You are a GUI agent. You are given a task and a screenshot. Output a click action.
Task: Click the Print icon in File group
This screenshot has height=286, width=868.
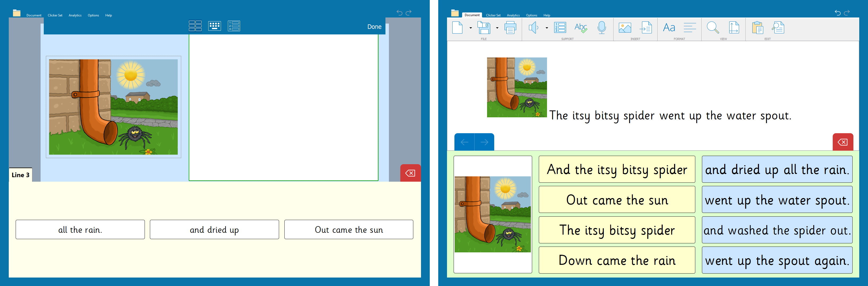510,28
